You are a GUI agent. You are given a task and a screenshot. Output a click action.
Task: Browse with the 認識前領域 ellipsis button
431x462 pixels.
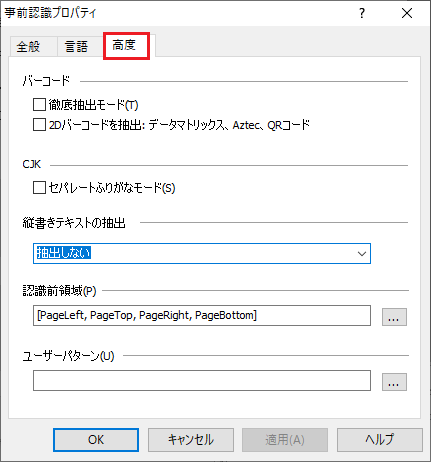coord(394,317)
